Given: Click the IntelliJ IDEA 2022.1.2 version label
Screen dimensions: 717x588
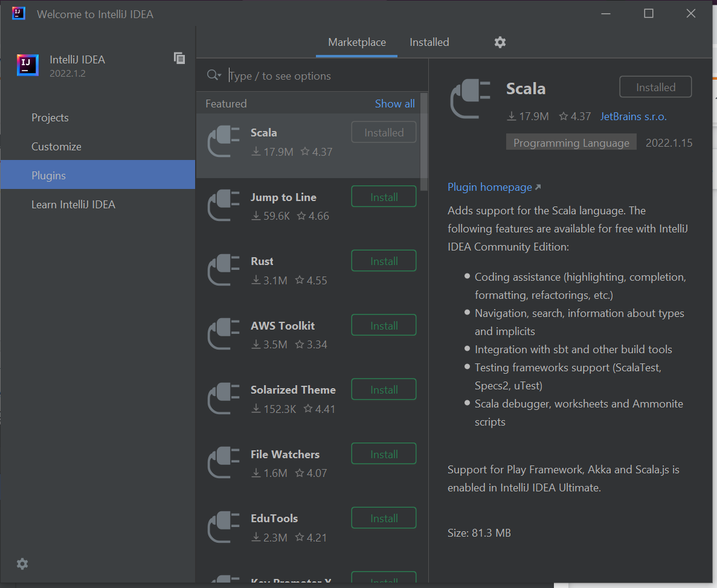Looking at the screenshot, I should (x=68, y=74).
